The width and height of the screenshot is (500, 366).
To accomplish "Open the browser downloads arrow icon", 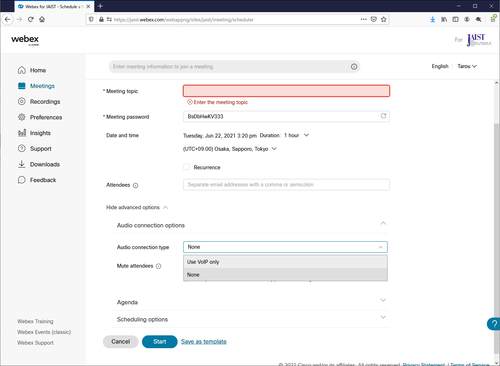I will coord(433,19).
